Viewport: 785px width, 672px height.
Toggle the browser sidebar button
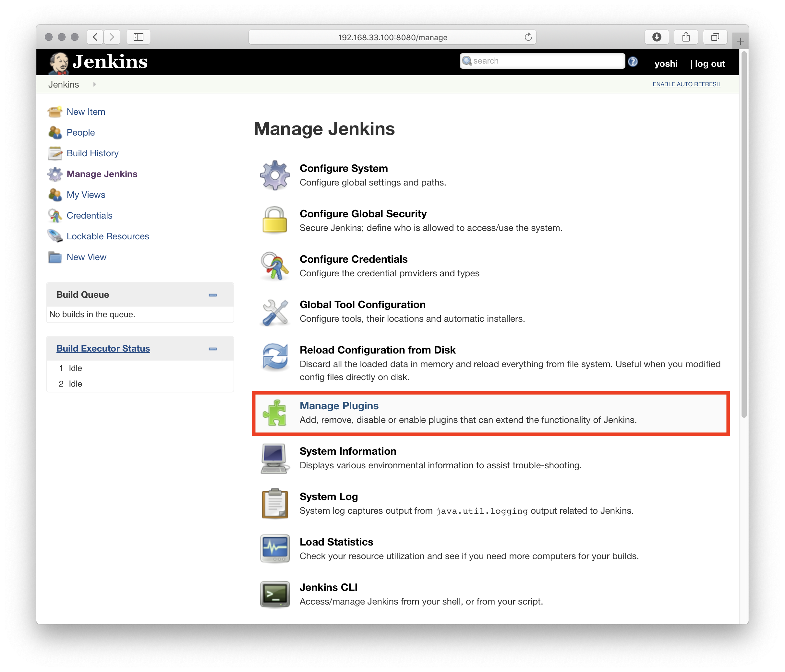click(138, 37)
